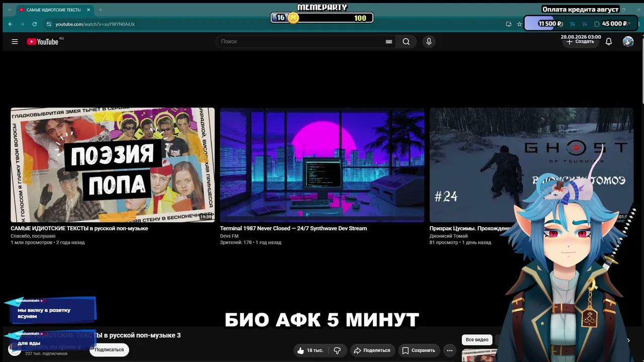The width and height of the screenshot is (644, 362).
Task: Open the on-screen keyboard in search box
Action: [388, 42]
